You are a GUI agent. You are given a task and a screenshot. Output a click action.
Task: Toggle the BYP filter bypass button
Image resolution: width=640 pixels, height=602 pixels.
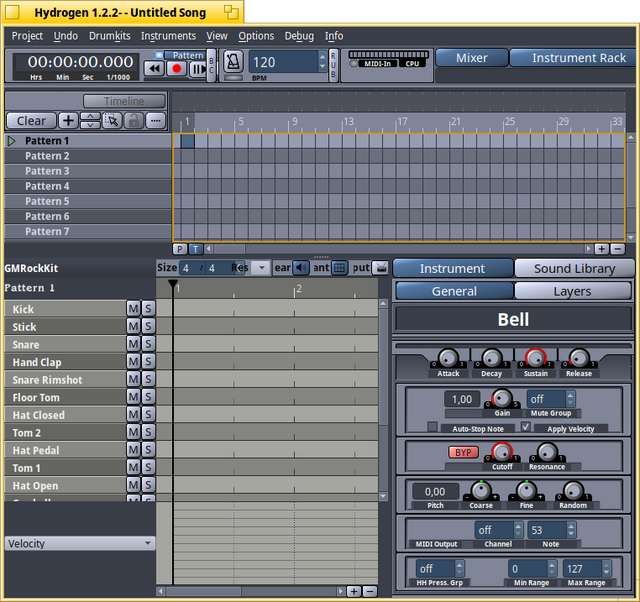463,453
